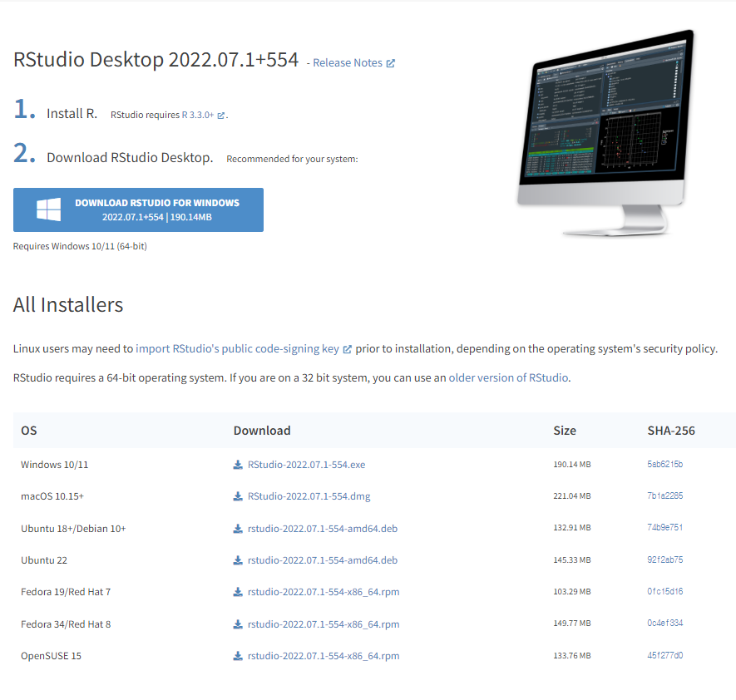
Task: Click the external link icon after R 3.3.0+
Action: click(x=221, y=116)
